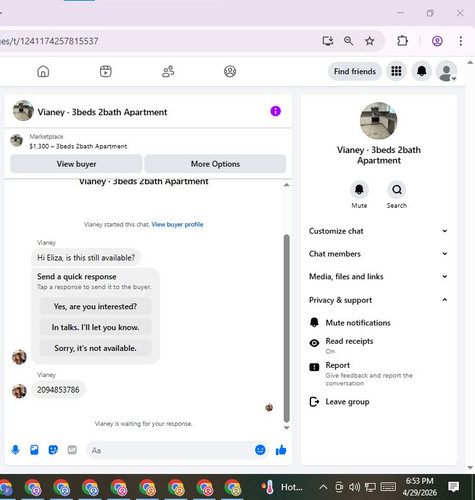
Task: Open the Windows action center notification icon
Action: [x=453, y=487]
